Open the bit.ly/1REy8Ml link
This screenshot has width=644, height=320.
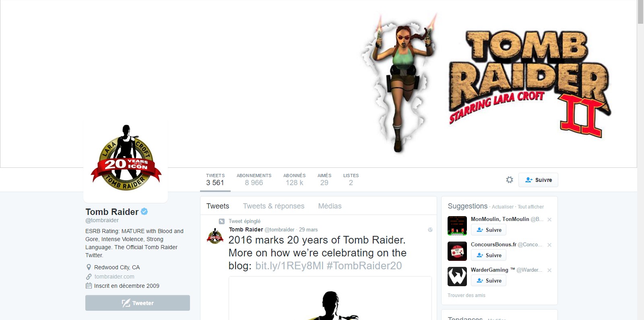pyautogui.click(x=289, y=266)
